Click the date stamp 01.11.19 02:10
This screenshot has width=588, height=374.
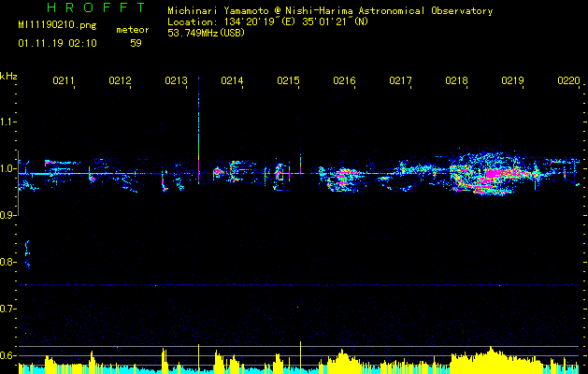pyautogui.click(x=57, y=43)
